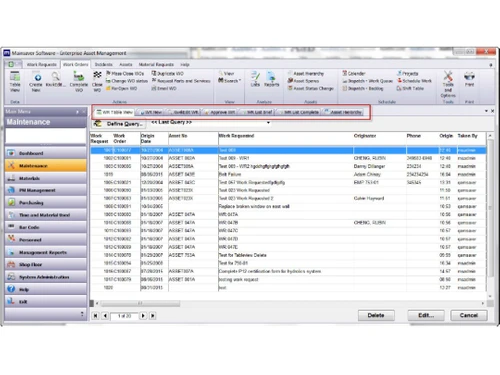The image size is (500, 375).
Task: Click Asset Spares in ribbon
Action: 303,81
